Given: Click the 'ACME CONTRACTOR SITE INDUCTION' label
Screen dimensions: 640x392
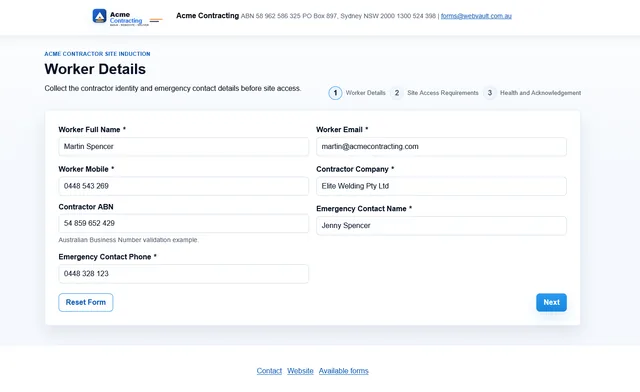Looking at the screenshot, I should point(97,53).
